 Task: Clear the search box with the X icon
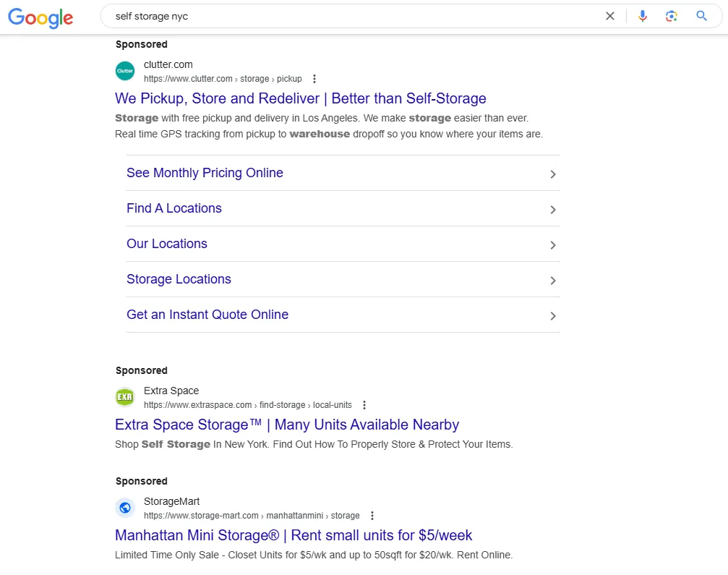click(x=610, y=16)
